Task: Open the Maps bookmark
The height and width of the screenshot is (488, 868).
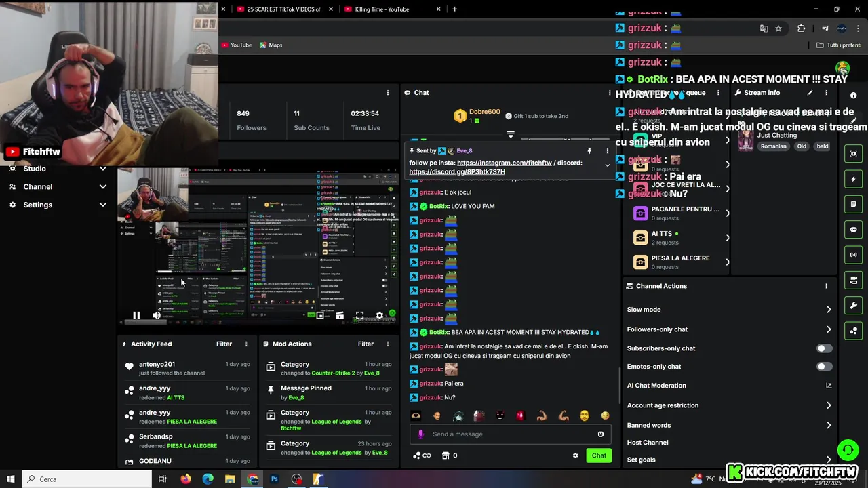Action: coord(271,45)
